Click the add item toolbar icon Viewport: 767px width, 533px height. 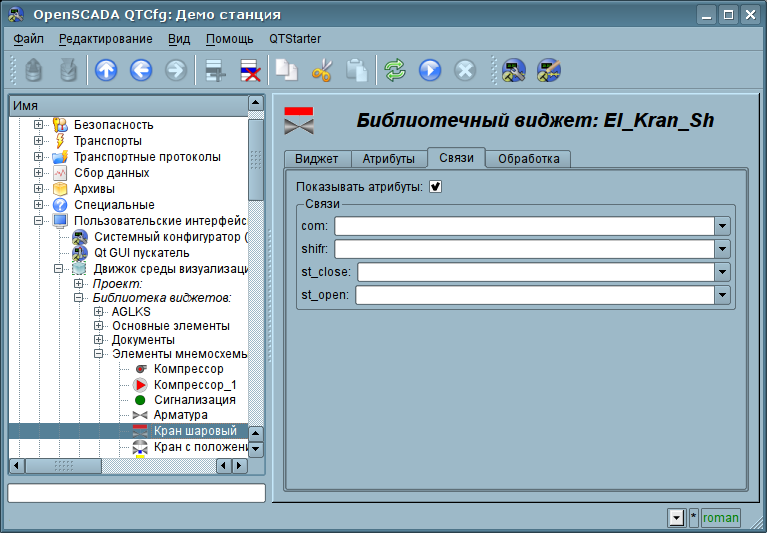pyautogui.click(x=214, y=70)
